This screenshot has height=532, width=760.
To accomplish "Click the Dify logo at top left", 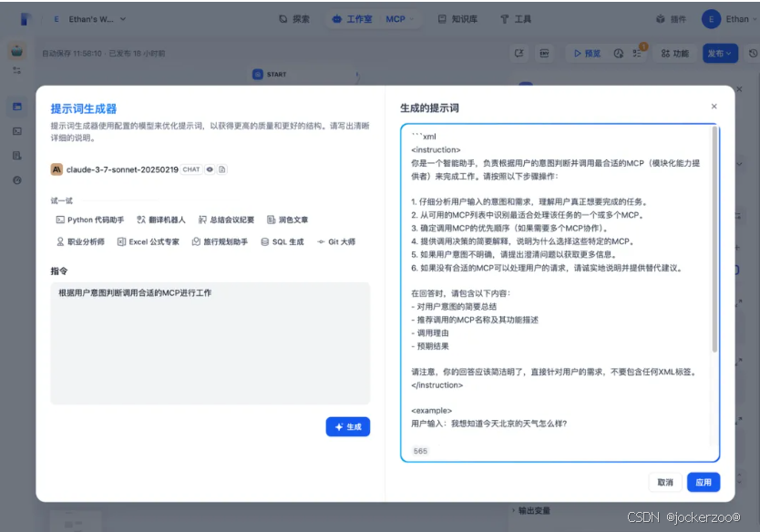I will click(x=26, y=19).
